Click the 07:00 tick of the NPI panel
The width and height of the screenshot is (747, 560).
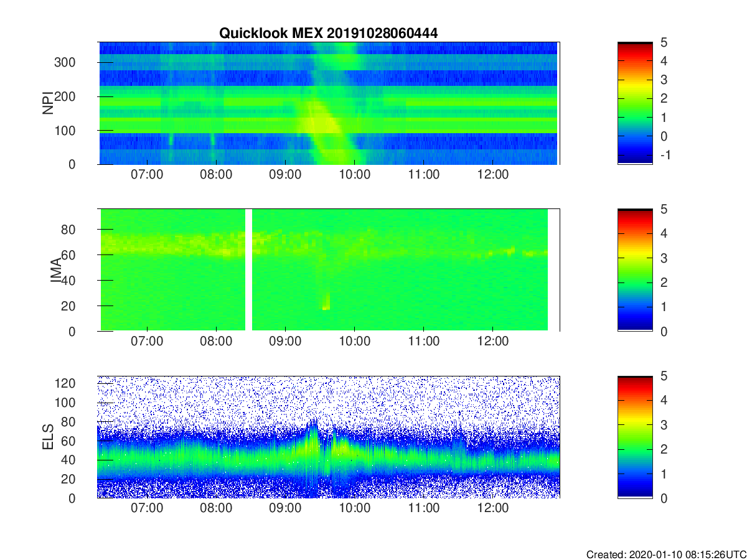point(147,175)
